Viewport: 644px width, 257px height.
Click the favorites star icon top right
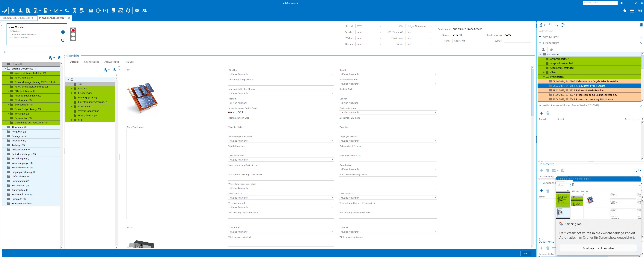click(625, 10)
